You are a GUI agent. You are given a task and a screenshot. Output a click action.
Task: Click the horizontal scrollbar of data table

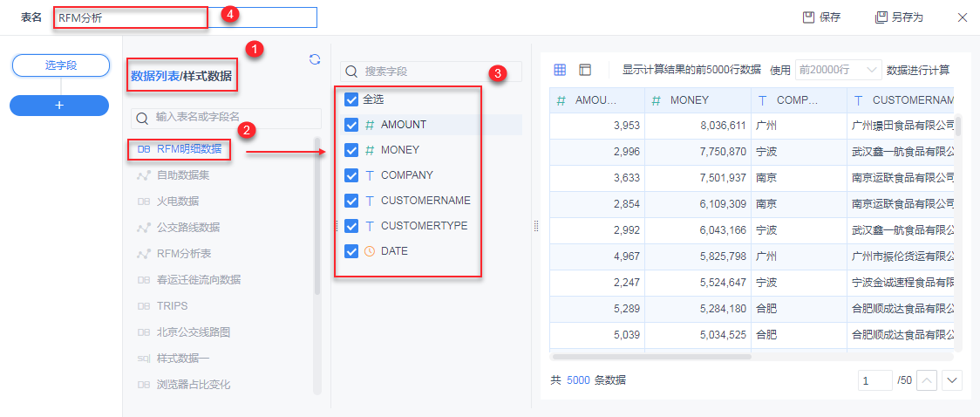(x=651, y=356)
